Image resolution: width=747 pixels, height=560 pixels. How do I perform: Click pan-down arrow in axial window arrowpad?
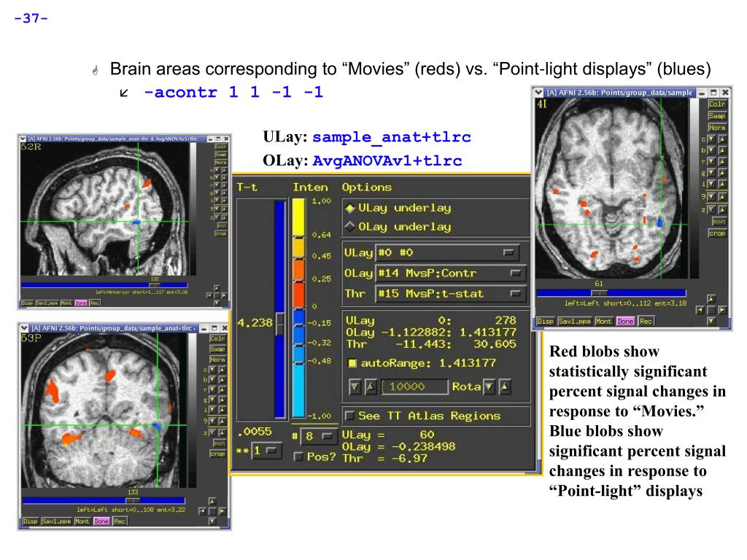(711, 322)
